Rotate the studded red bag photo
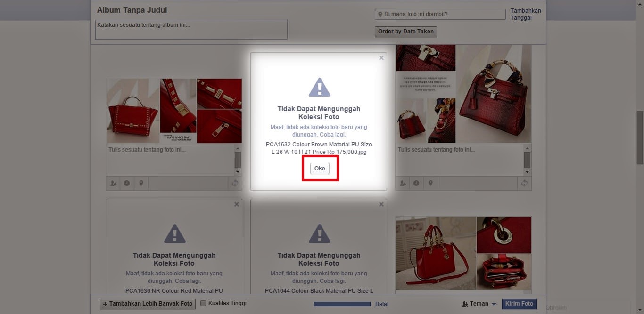 [235, 184]
